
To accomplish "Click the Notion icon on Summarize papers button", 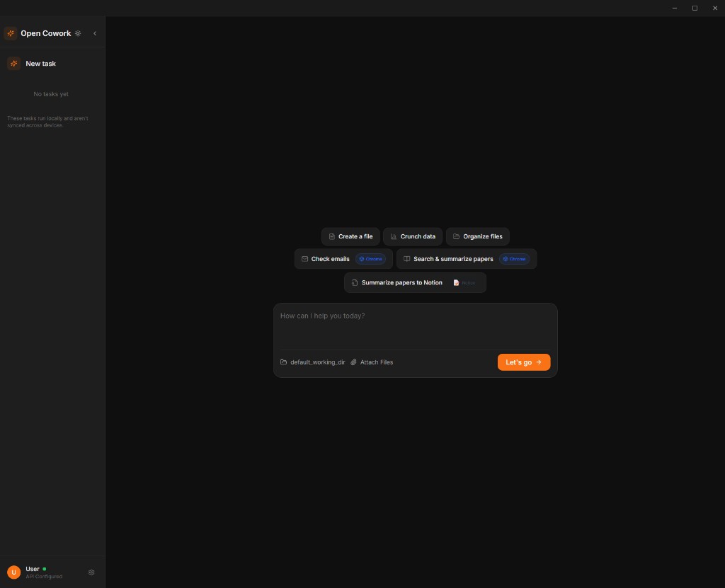I will pos(457,282).
